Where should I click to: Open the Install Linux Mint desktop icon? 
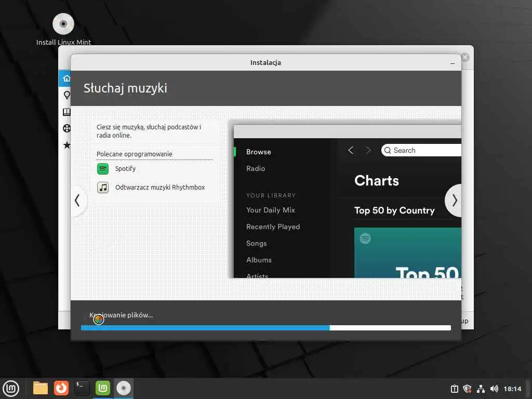[x=63, y=29]
